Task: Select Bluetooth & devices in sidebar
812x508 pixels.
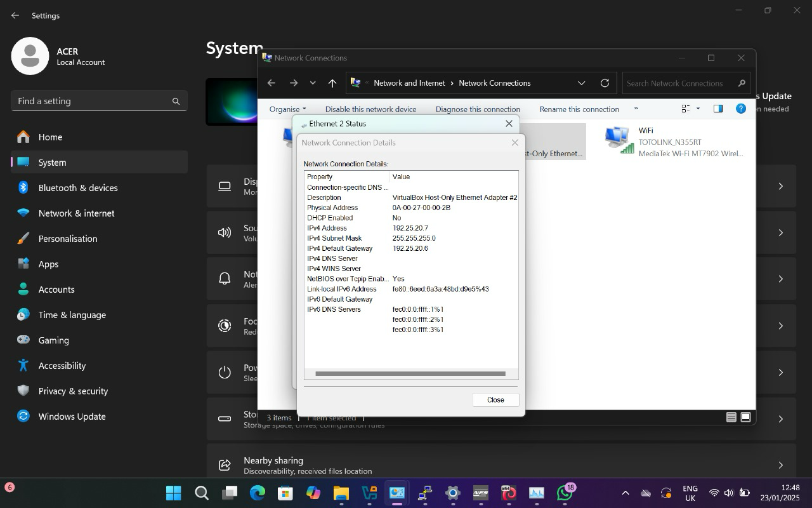Action: [77, 188]
